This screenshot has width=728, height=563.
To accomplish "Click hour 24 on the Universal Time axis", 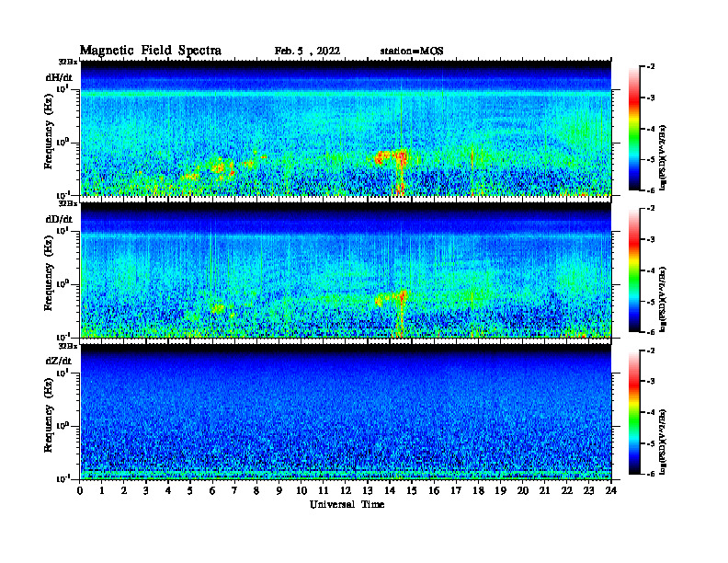I will 611,491.
